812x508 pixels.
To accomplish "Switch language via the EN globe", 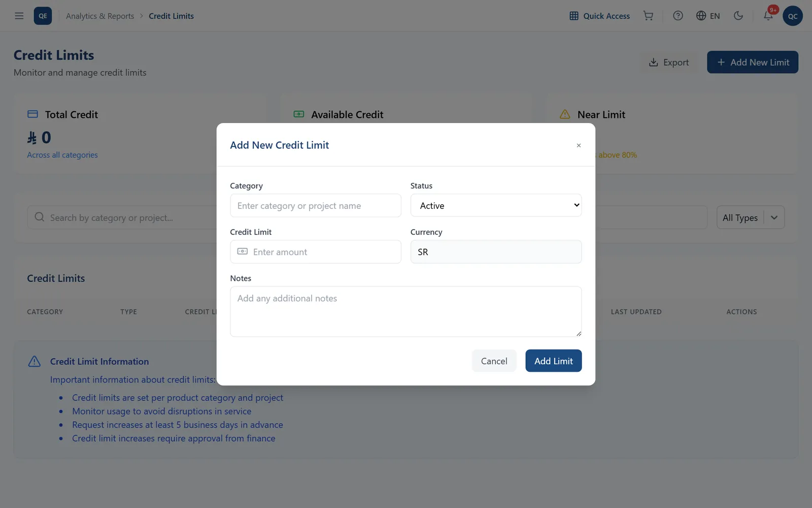I will [708, 16].
